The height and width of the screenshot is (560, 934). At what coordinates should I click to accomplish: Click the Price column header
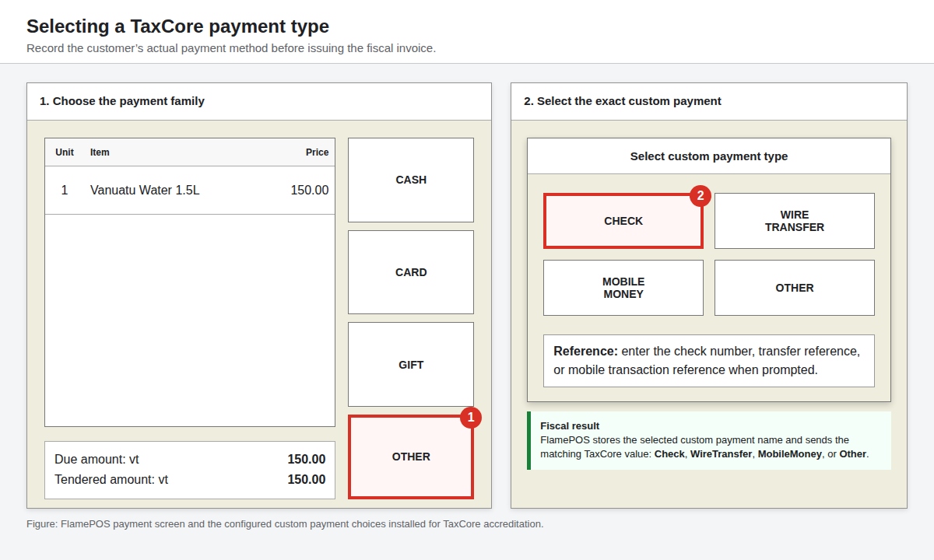click(317, 152)
